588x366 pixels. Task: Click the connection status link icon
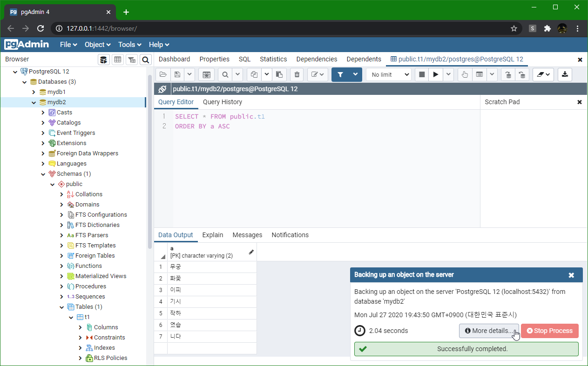click(x=162, y=89)
